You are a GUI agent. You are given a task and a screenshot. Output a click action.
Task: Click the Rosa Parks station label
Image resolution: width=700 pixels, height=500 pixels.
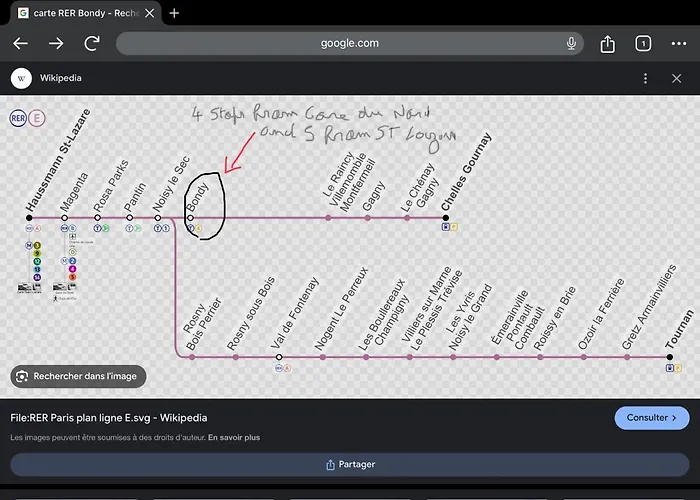[111, 186]
